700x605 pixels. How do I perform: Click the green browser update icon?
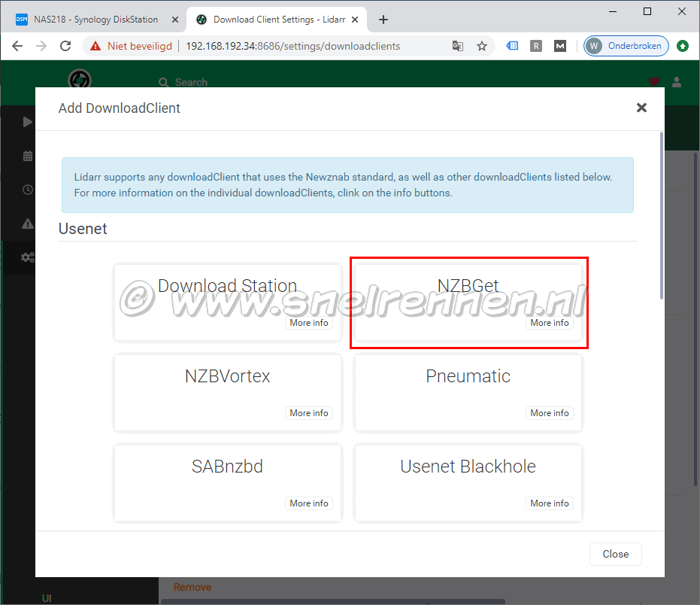683,46
